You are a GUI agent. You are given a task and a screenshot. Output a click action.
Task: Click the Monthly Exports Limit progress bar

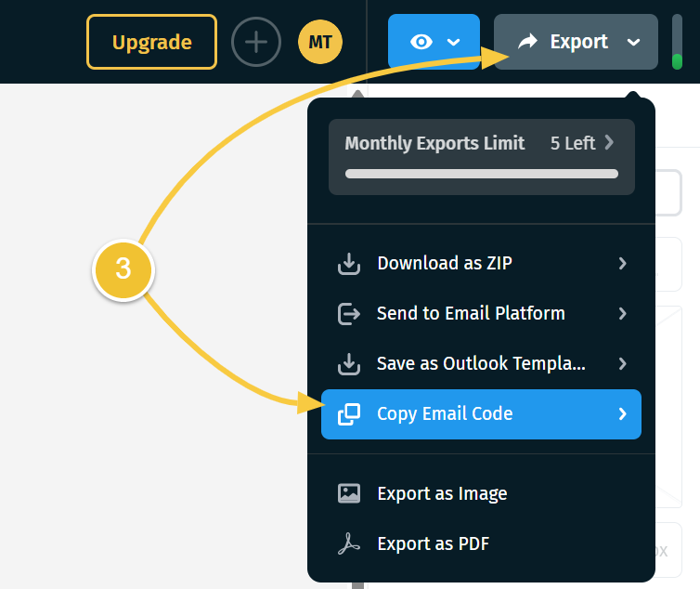(x=482, y=174)
